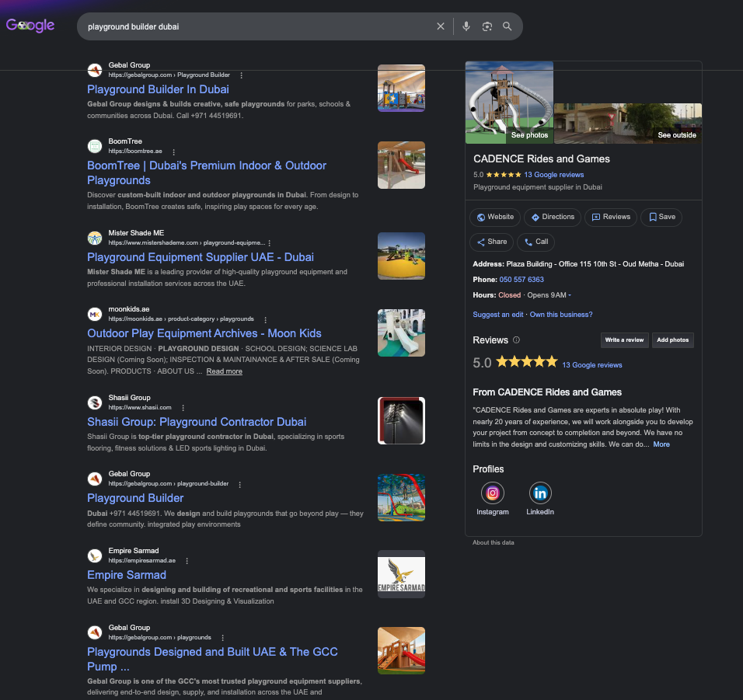Open the 'Empire Sarmad' result title
Image resolution: width=743 pixels, height=700 pixels.
point(127,575)
